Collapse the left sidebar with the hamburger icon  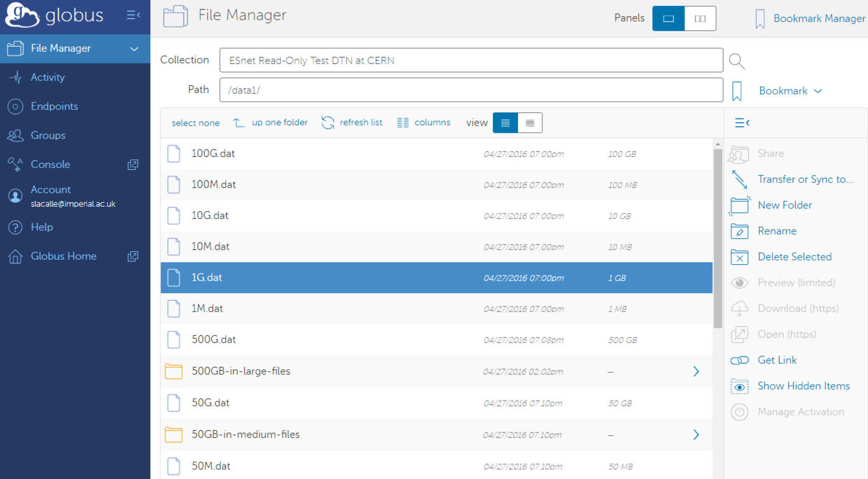pos(133,15)
